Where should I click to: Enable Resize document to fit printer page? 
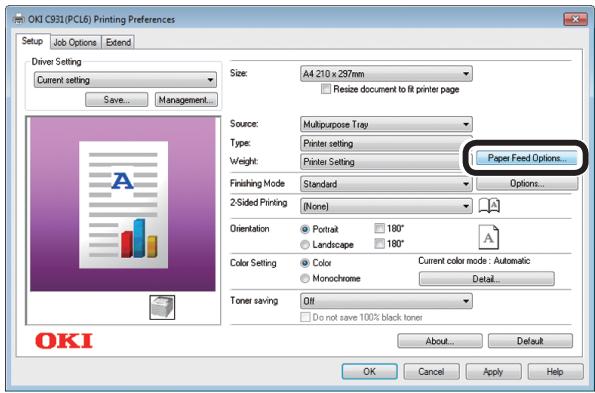(x=326, y=89)
